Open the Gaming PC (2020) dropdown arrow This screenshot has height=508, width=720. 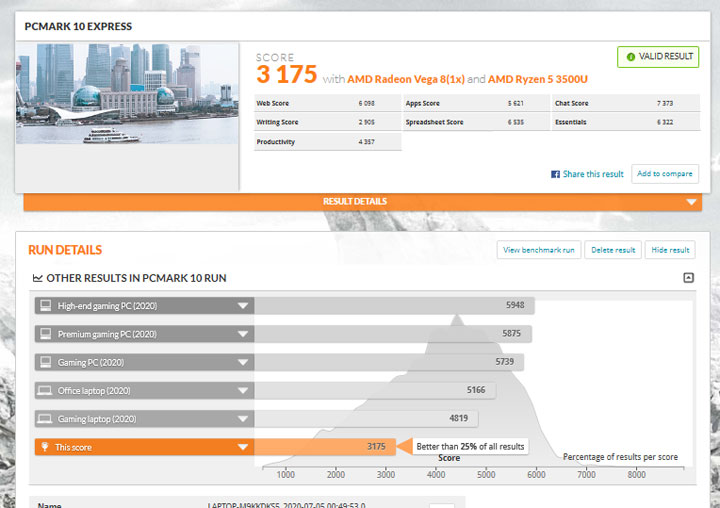pyautogui.click(x=242, y=362)
